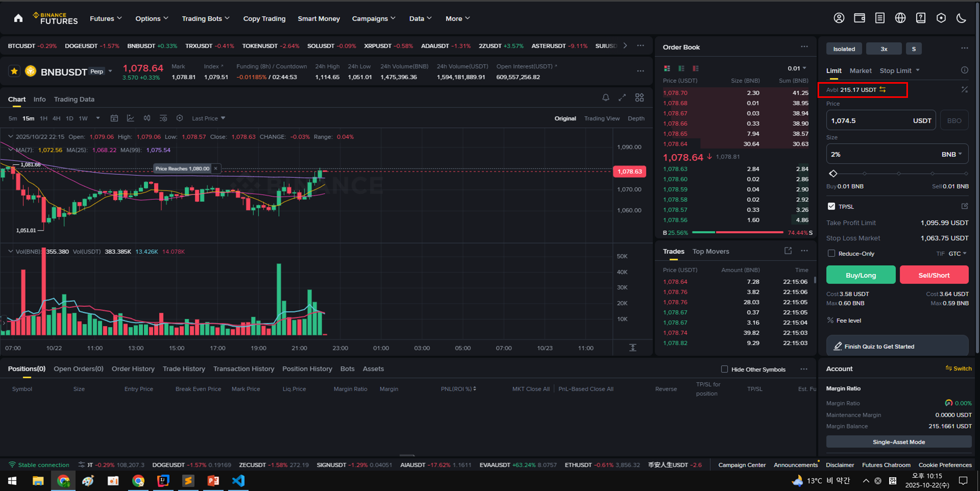Open the language globe icon

point(900,18)
